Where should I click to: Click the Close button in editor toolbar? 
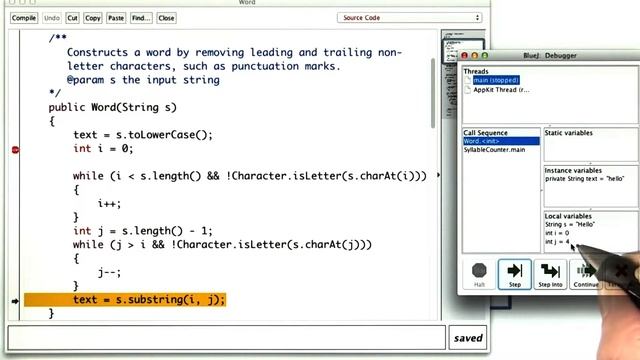[166, 18]
